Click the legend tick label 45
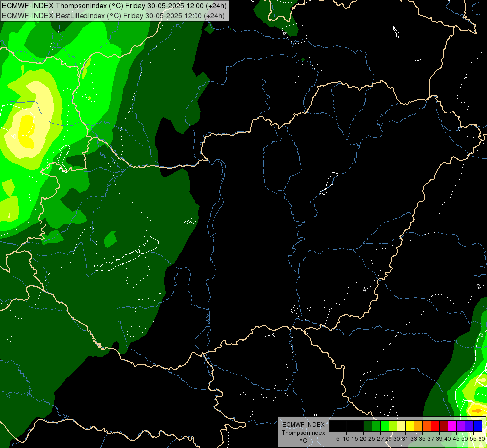The height and width of the screenshot is (448, 487). (x=457, y=439)
